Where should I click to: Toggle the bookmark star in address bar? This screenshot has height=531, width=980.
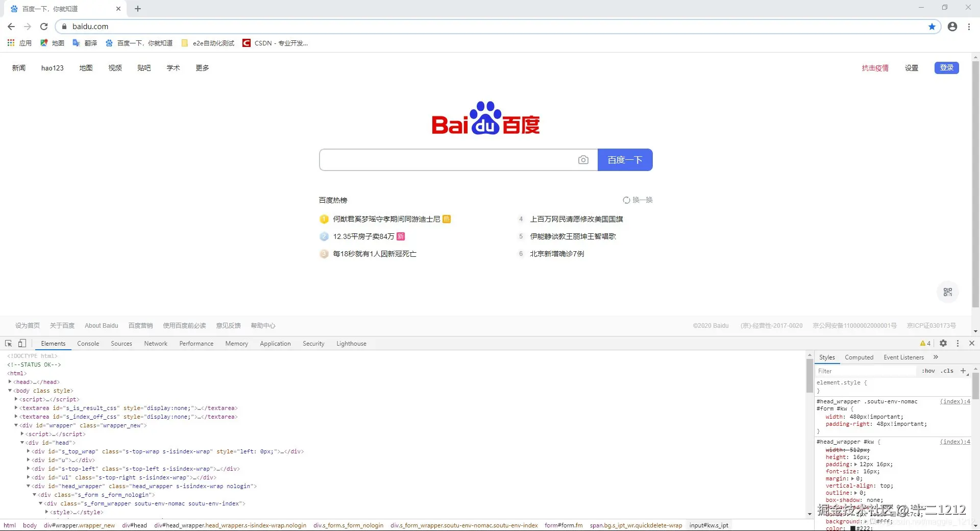pyautogui.click(x=932, y=26)
